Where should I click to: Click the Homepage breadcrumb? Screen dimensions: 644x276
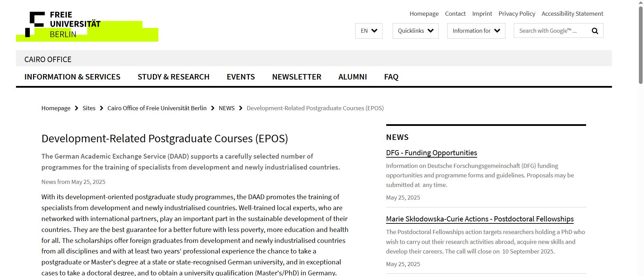pyautogui.click(x=56, y=108)
